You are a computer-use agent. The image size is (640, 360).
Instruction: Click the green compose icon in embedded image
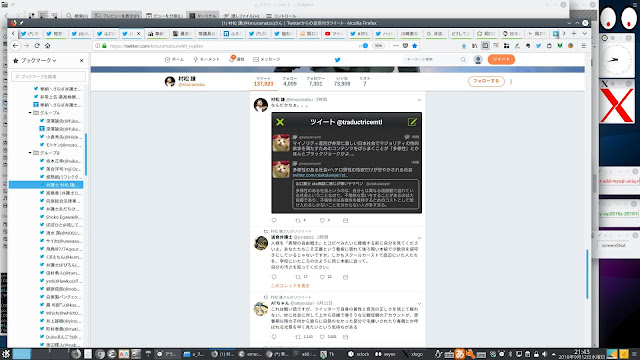[x=412, y=122]
